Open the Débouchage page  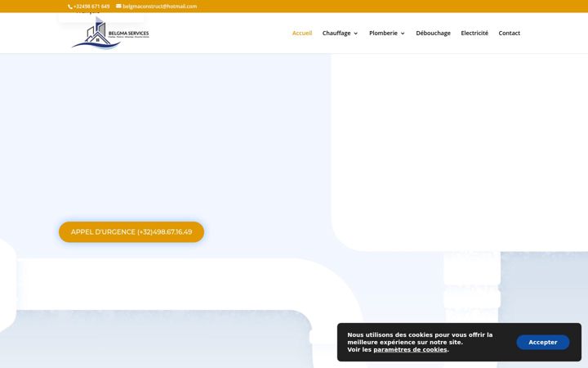coord(433,33)
